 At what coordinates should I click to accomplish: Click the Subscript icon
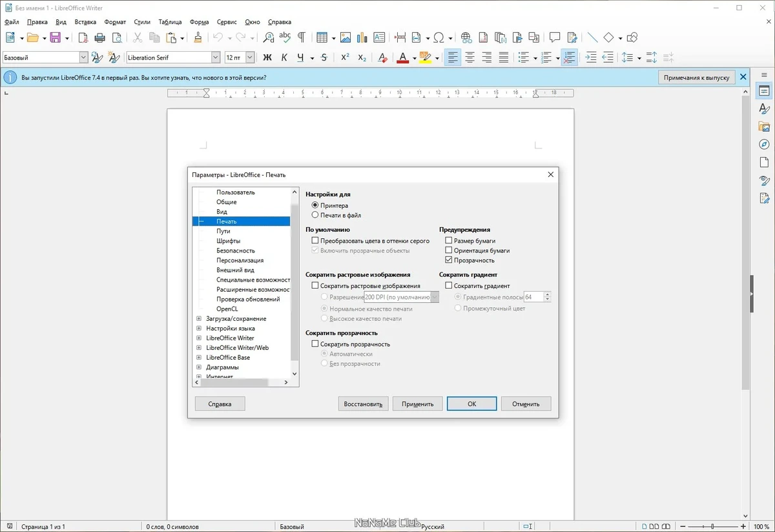click(x=362, y=57)
